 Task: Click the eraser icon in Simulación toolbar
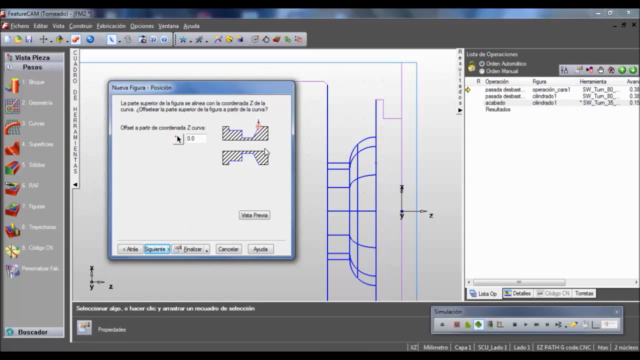(x=574, y=324)
